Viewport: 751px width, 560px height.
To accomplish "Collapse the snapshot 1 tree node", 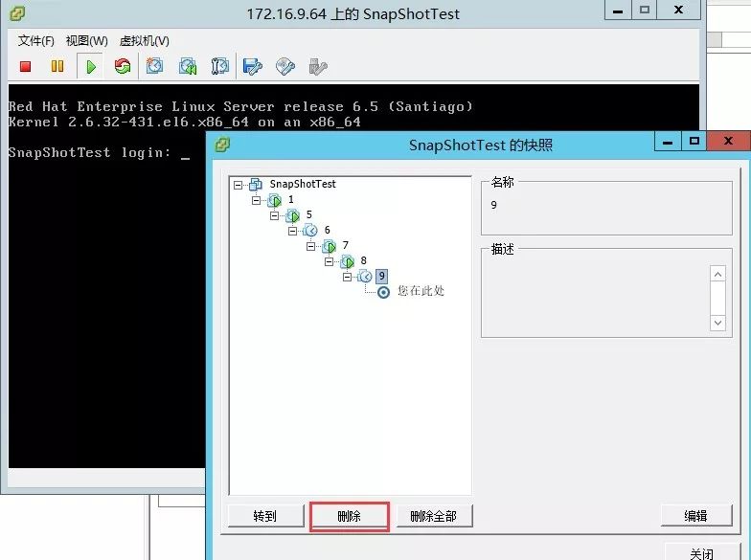I will point(257,200).
